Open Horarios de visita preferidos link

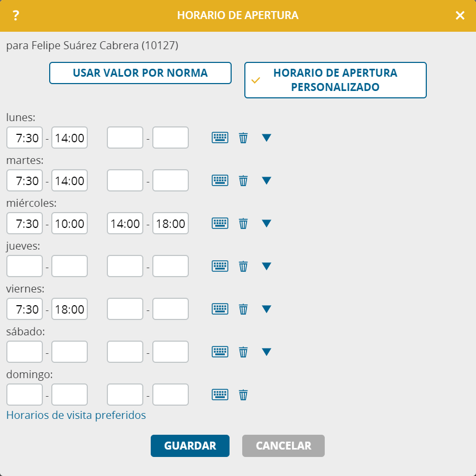pos(76,415)
